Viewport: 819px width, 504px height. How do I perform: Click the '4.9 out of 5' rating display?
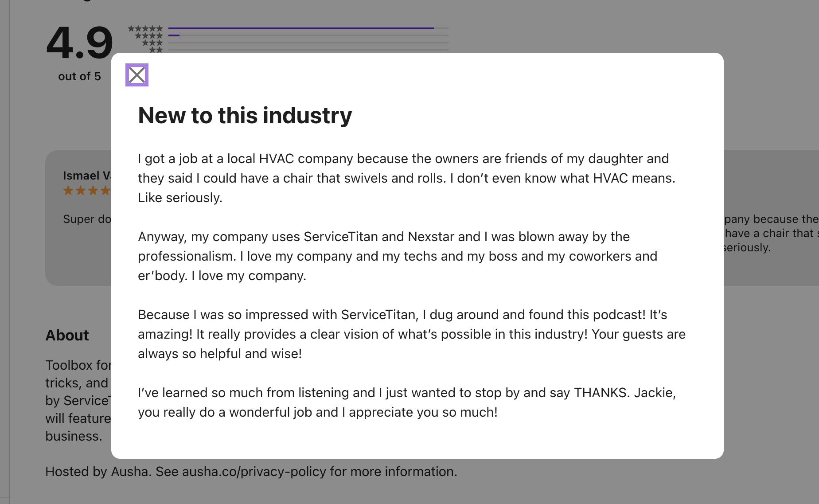[80, 49]
